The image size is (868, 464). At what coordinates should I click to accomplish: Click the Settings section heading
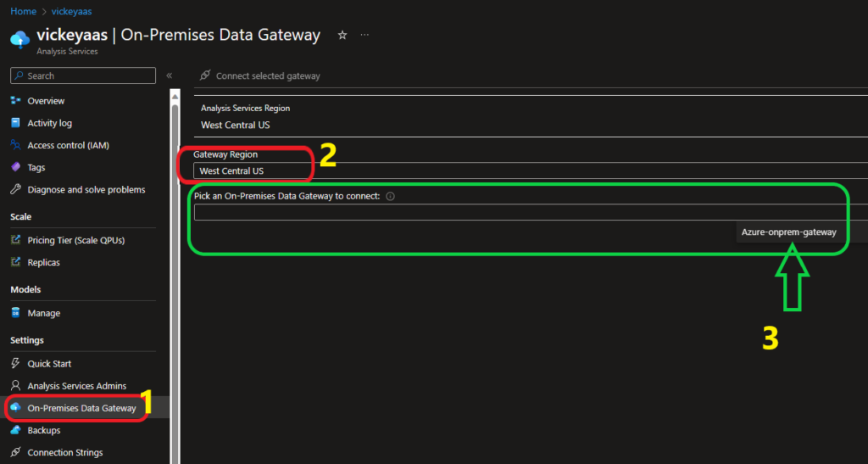(x=26, y=340)
